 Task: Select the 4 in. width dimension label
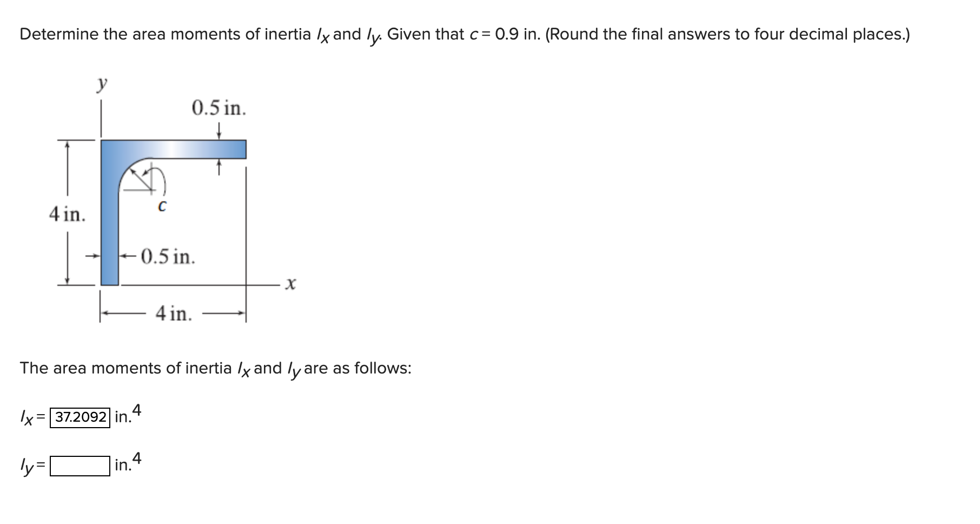pos(173,314)
